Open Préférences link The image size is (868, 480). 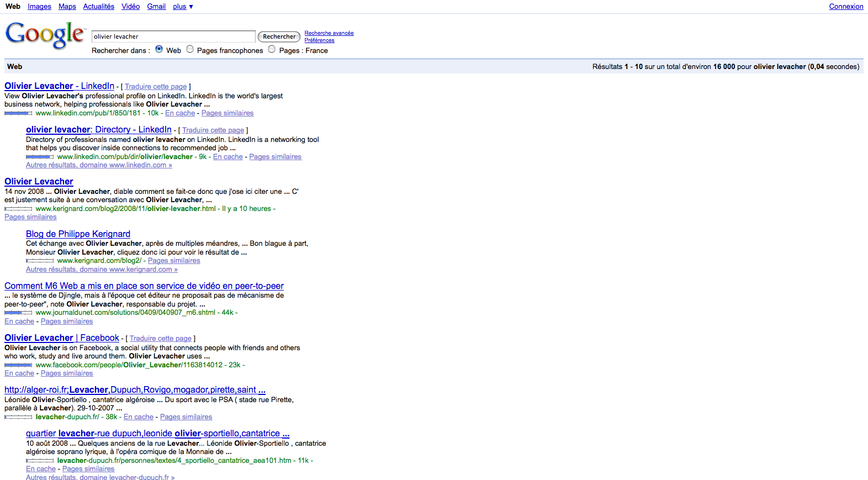[x=320, y=40]
